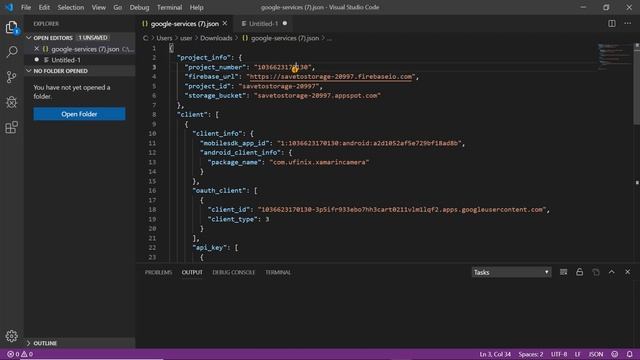Image resolution: width=640 pixels, height=360 pixels.
Task: Open the Source Control view
Action: [12, 77]
